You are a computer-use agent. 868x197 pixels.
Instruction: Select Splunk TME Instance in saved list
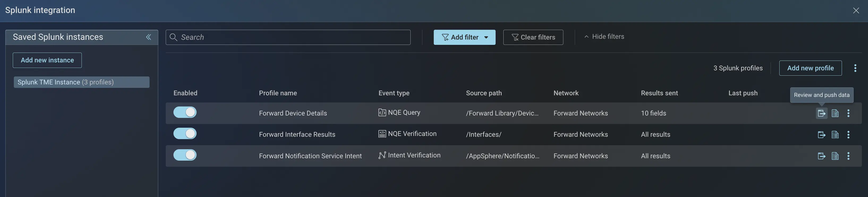[82, 82]
